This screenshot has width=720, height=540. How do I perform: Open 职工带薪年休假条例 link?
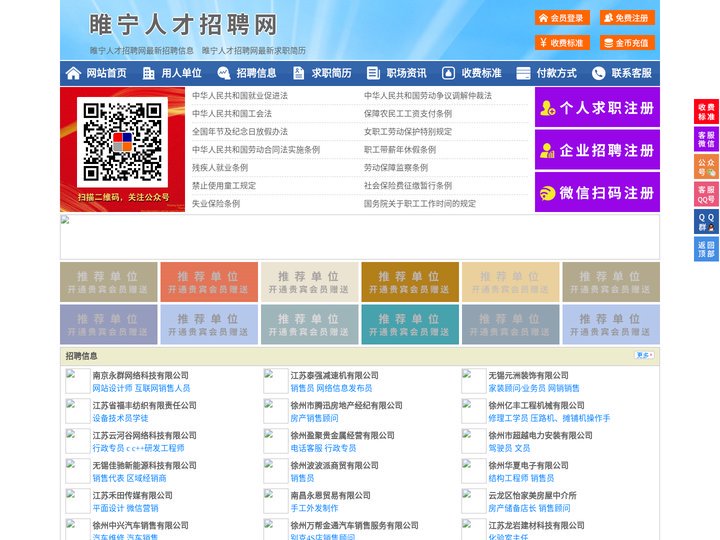click(400, 149)
